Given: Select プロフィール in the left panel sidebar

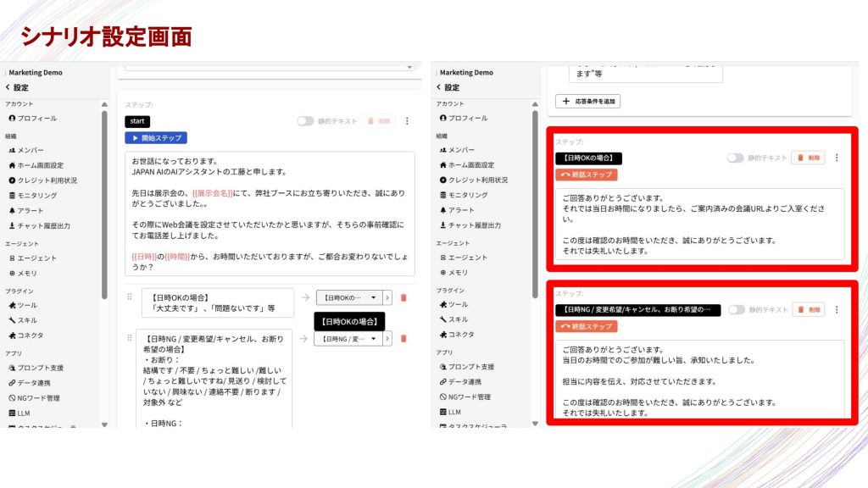Looking at the screenshot, I should pyautogui.click(x=37, y=118).
